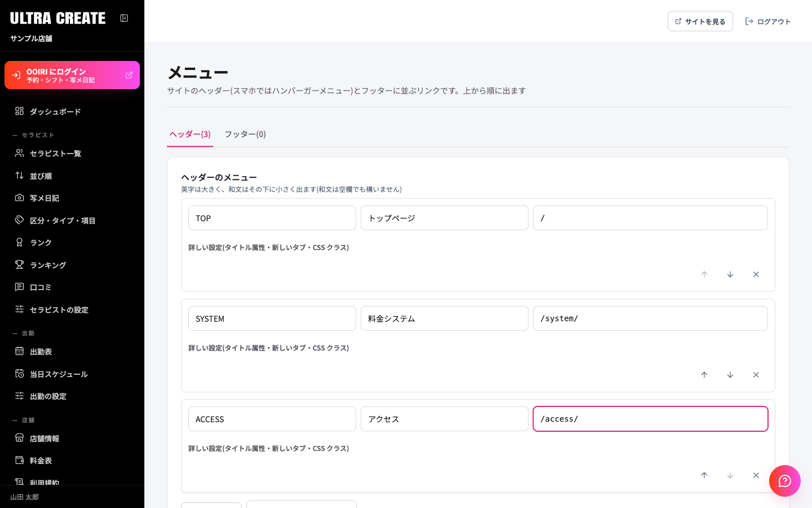Edit the 料金システム label field

point(444,318)
